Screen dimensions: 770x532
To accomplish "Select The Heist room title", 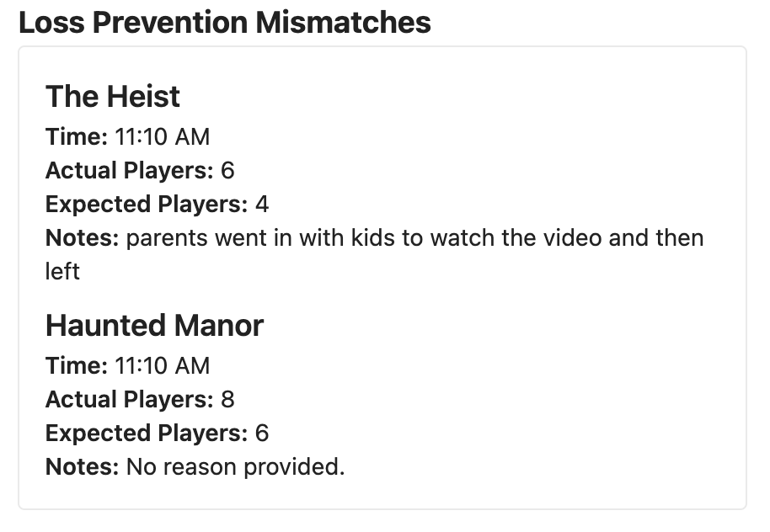I will (112, 96).
